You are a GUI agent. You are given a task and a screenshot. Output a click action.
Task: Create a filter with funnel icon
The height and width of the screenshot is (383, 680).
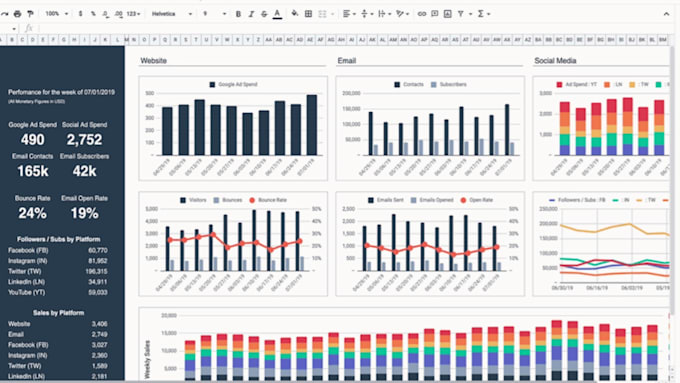click(461, 14)
